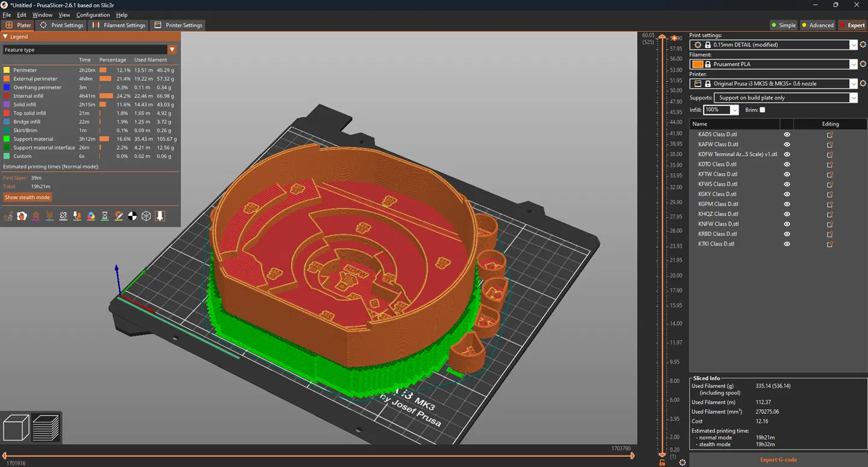Toggle Wipe moves icon in legend toolbar
Viewport: 868px width, 467px height.
point(22,216)
